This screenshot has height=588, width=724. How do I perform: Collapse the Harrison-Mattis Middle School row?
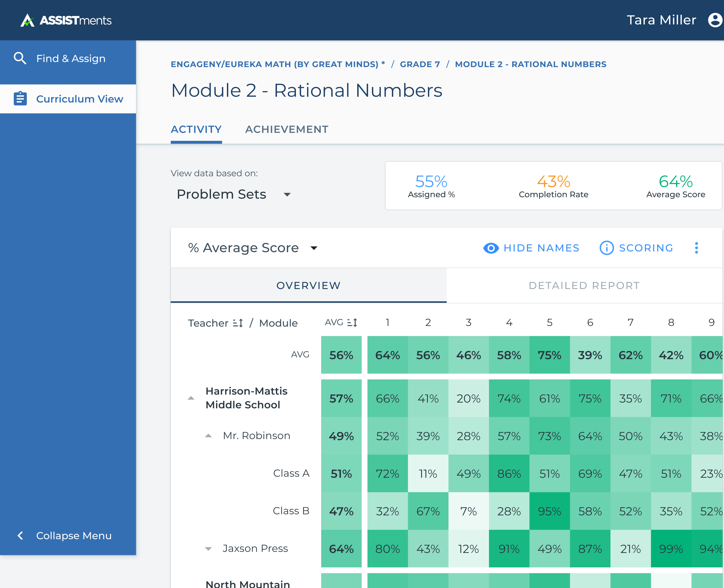(x=191, y=398)
